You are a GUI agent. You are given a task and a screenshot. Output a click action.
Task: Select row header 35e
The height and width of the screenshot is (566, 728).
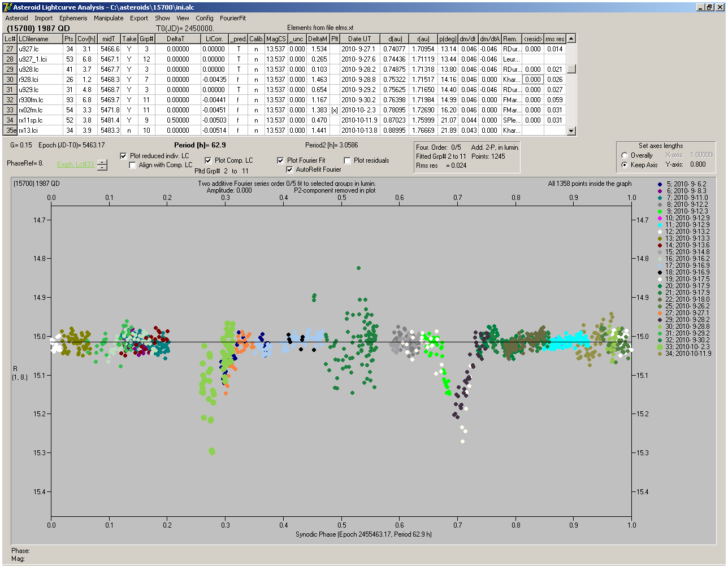coord(10,130)
